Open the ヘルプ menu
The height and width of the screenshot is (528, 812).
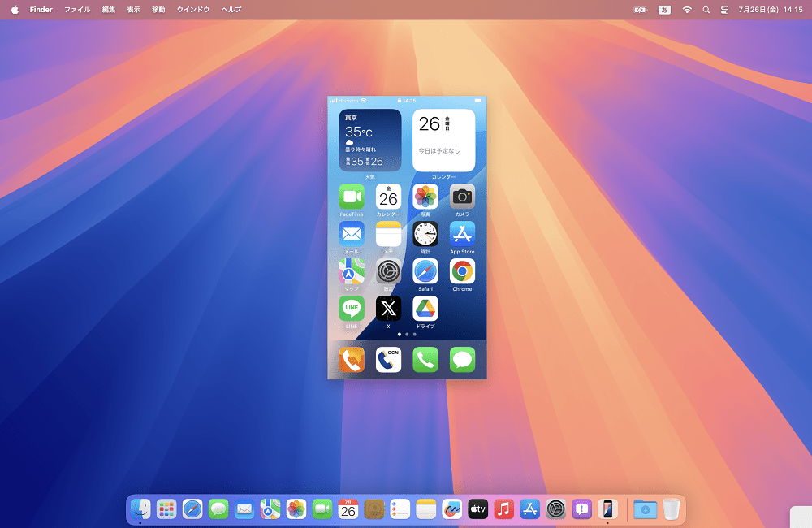[231, 9]
